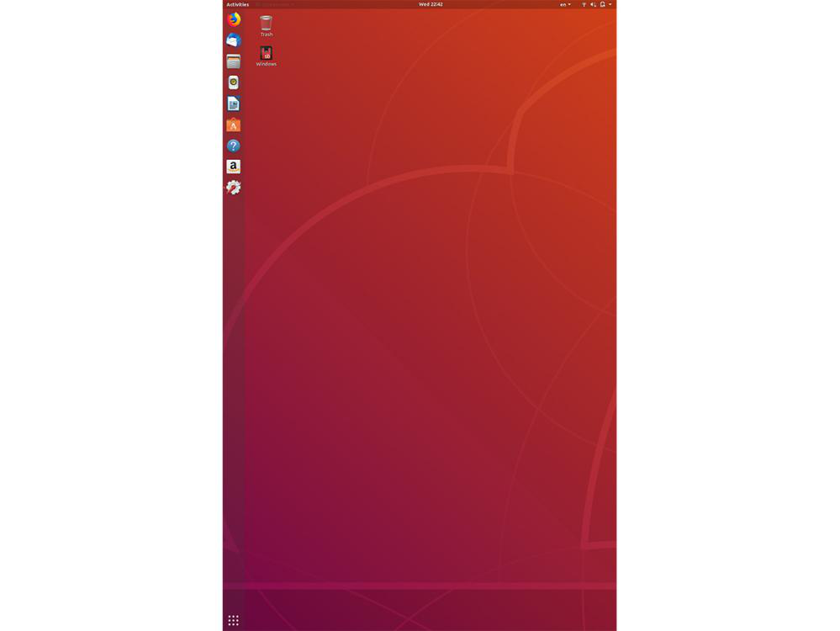The image size is (840, 631).
Task: Launch the Amazon dock icon
Action: click(234, 167)
